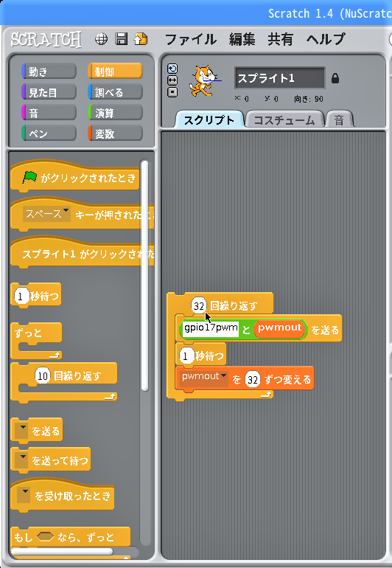Select the 'left-right flip' rotation style button
This screenshot has height=568, width=392.
172,80
